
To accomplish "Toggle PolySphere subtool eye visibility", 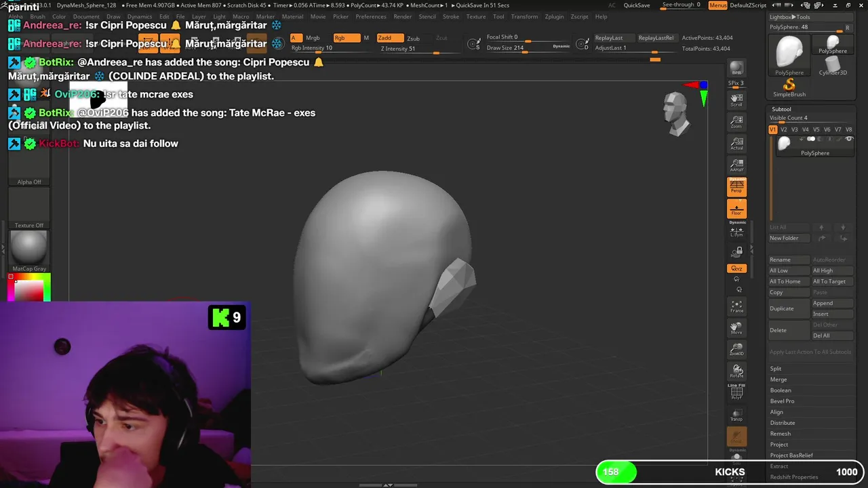I will [849, 139].
